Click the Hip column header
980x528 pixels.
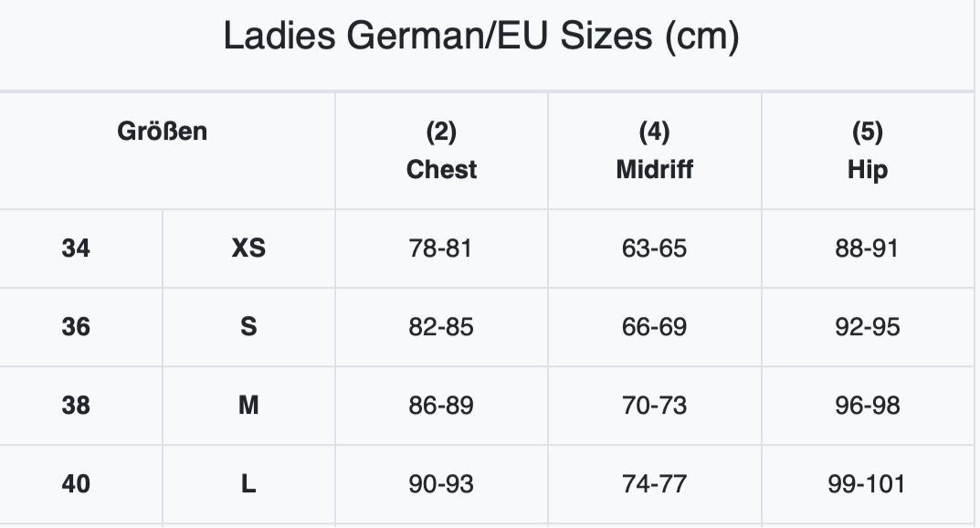pyautogui.click(x=868, y=151)
